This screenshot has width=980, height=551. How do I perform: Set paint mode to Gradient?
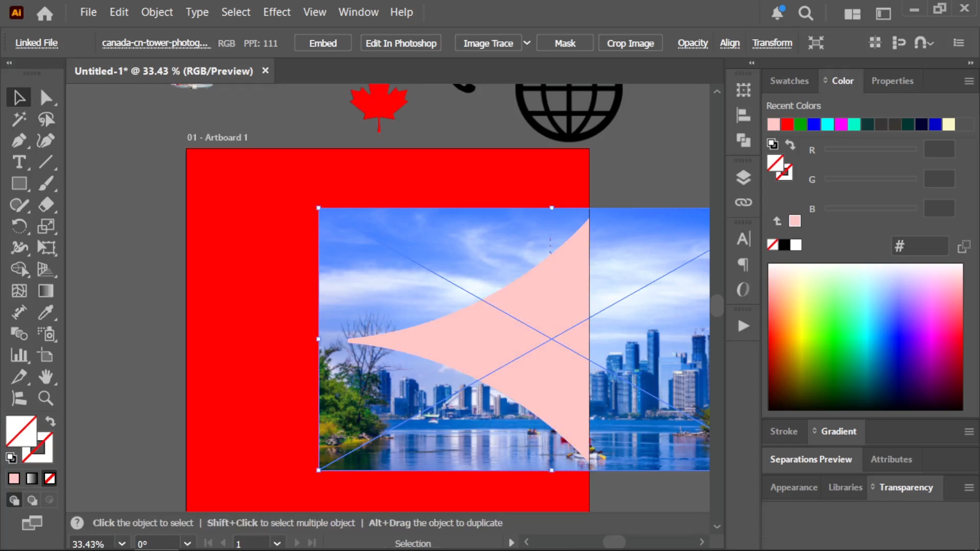(32, 479)
